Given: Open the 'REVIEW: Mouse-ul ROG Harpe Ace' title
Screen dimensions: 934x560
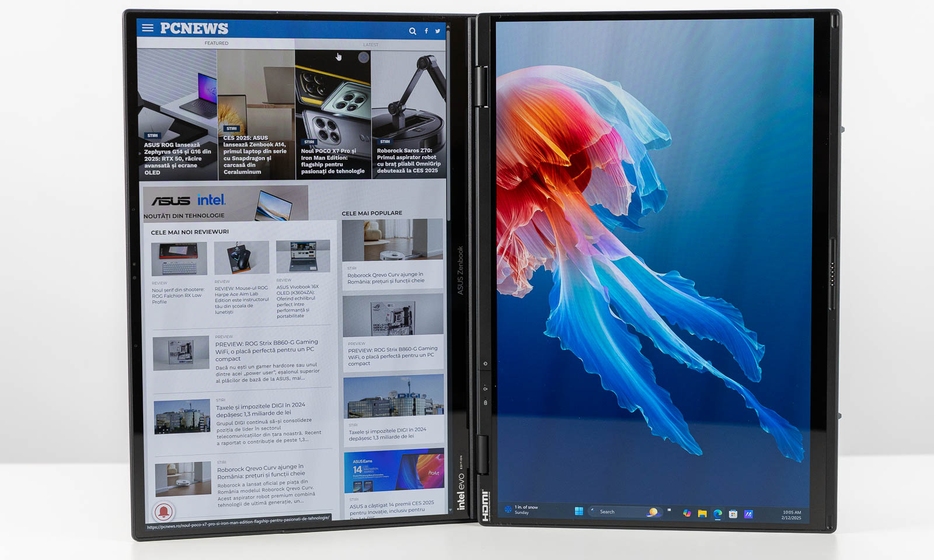Looking at the screenshot, I should (x=242, y=300).
